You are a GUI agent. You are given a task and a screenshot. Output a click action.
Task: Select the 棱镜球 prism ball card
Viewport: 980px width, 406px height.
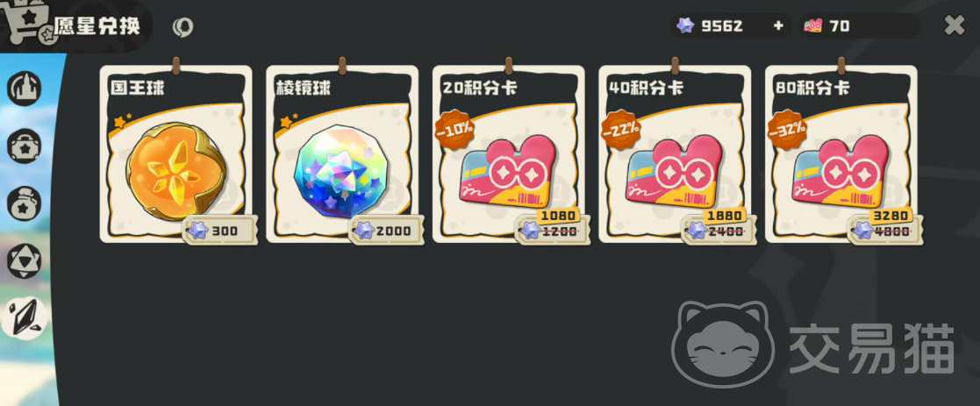tap(342, 153)
